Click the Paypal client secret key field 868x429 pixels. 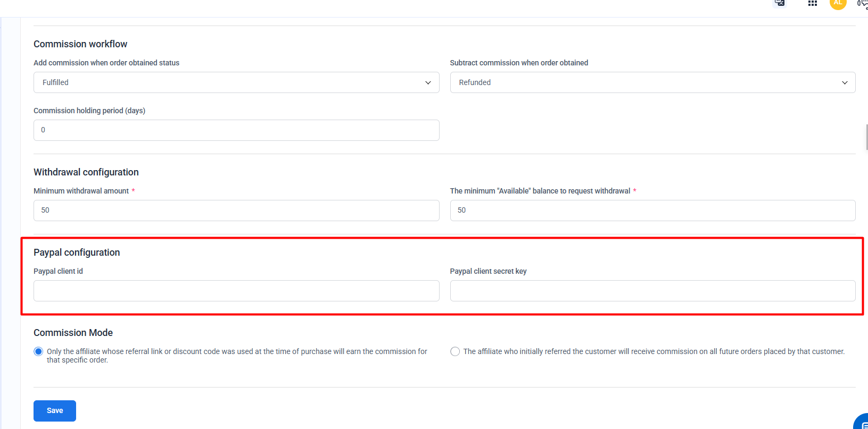(x=652, y=291)
